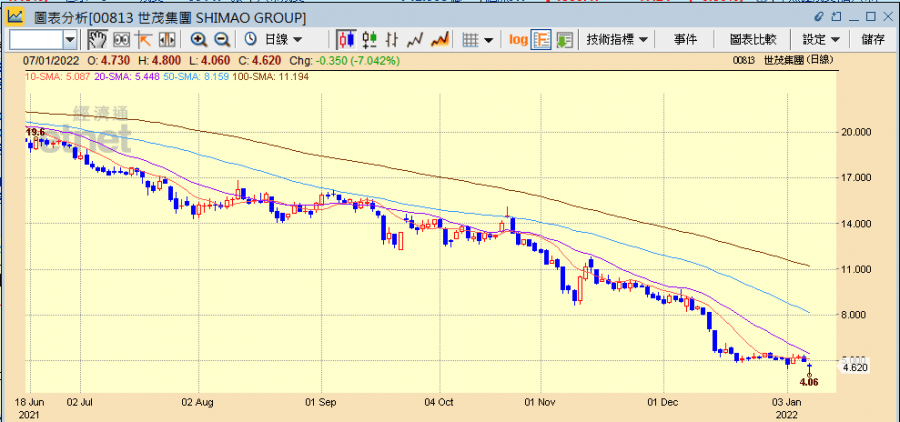900x422 pixels.
Task: Click the stock code input field
Action: (35, 40)
